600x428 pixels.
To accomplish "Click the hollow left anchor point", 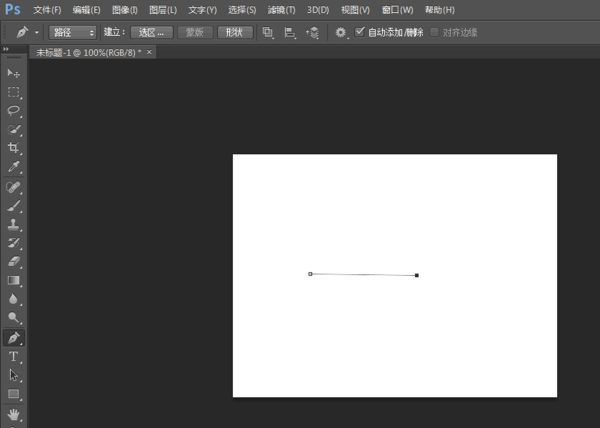I will click(310, 274).
